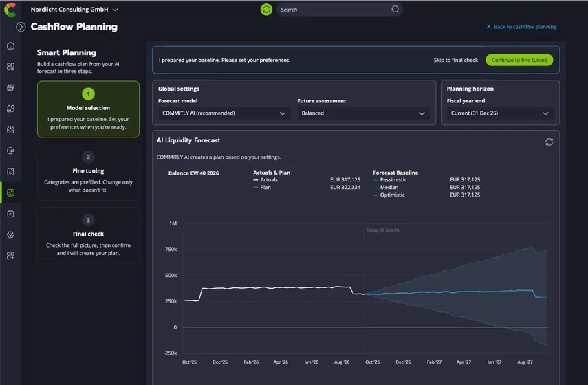Viewport: 588px width, 385px height.
Task: Select the active cashflow planning chart icon
Action: pyautogui.click(x=10, y=192)
